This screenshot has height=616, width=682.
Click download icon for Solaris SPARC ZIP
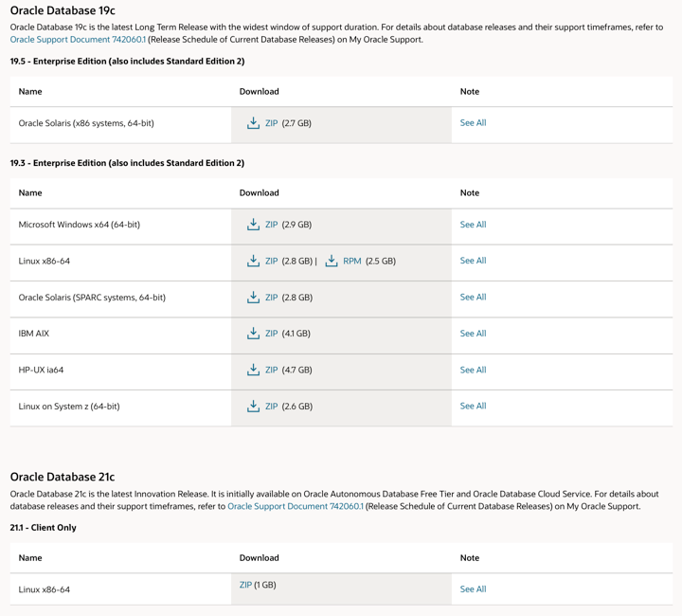click(253, 298)
